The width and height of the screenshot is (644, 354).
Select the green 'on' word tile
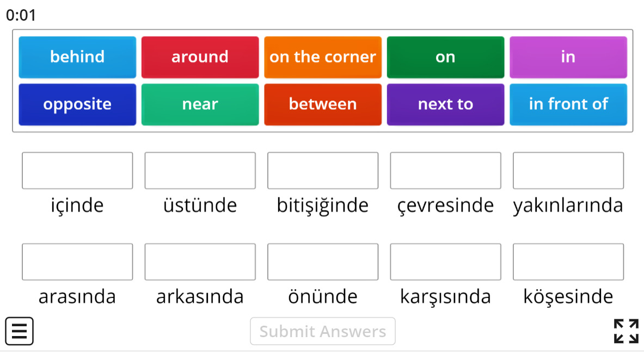point(445,57)
